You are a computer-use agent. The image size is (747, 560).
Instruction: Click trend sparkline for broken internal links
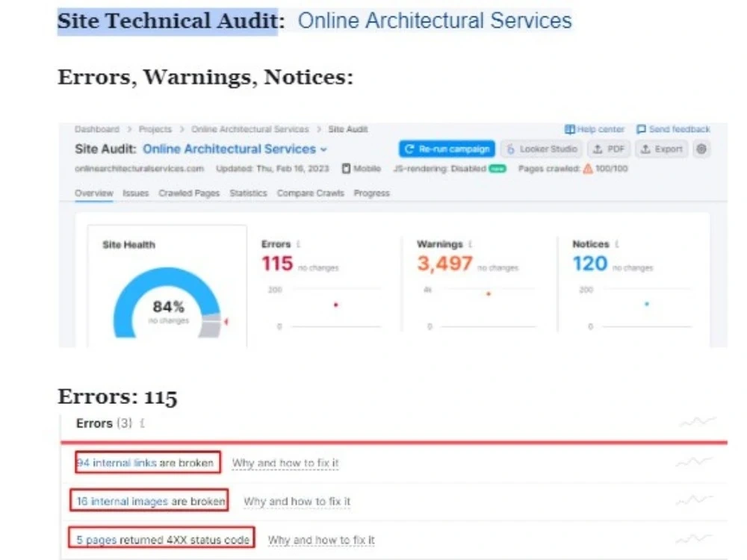click(x=694, y=461)
